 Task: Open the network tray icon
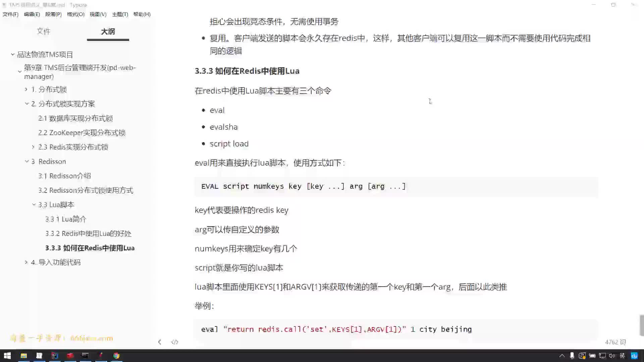pos(602,356)
